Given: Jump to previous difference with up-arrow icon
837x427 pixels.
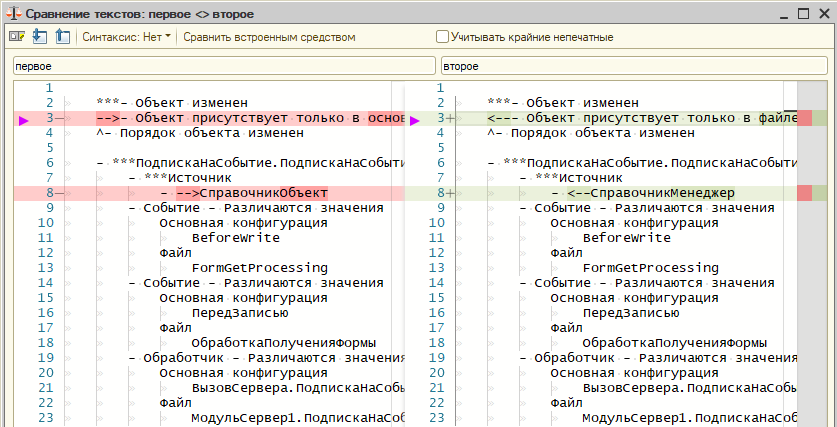Looking at the screenshot, I should click(x=62, y=37).
